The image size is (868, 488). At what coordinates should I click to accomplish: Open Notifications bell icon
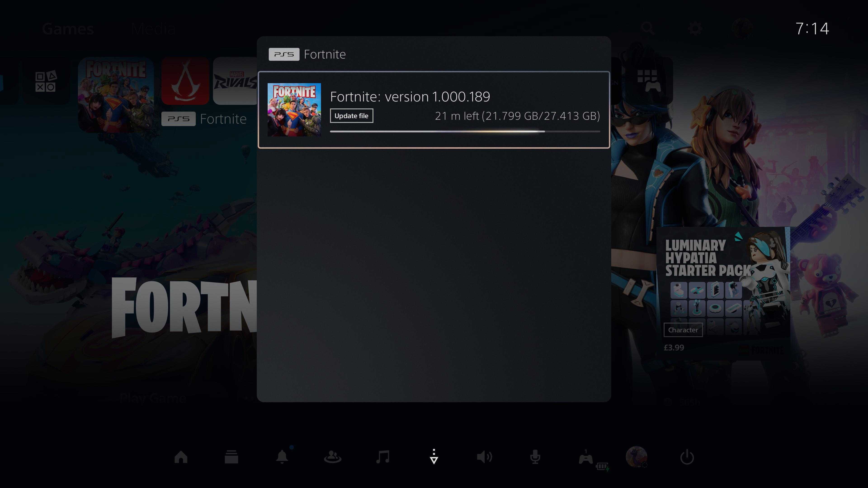pos(282,457)
